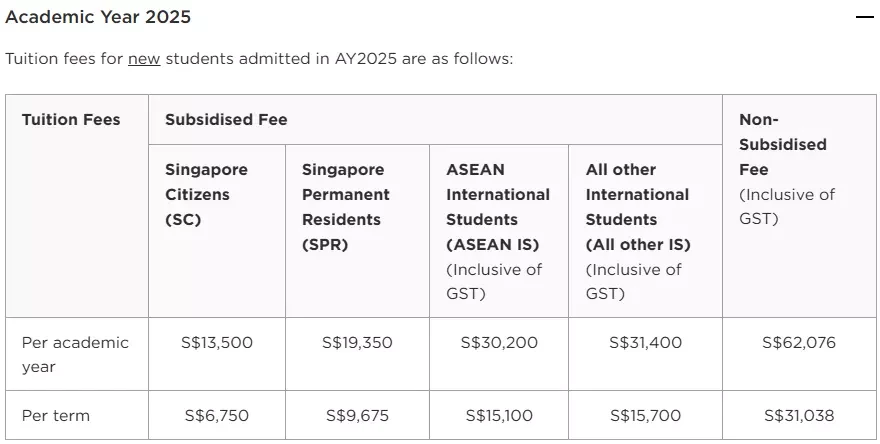
Task: Click the S$31,400 yearly fee value
Action: 645,342
